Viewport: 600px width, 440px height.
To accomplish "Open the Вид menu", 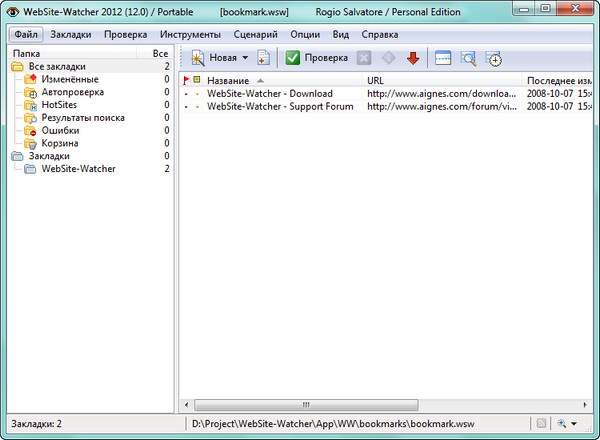I will tap(341, 34).
